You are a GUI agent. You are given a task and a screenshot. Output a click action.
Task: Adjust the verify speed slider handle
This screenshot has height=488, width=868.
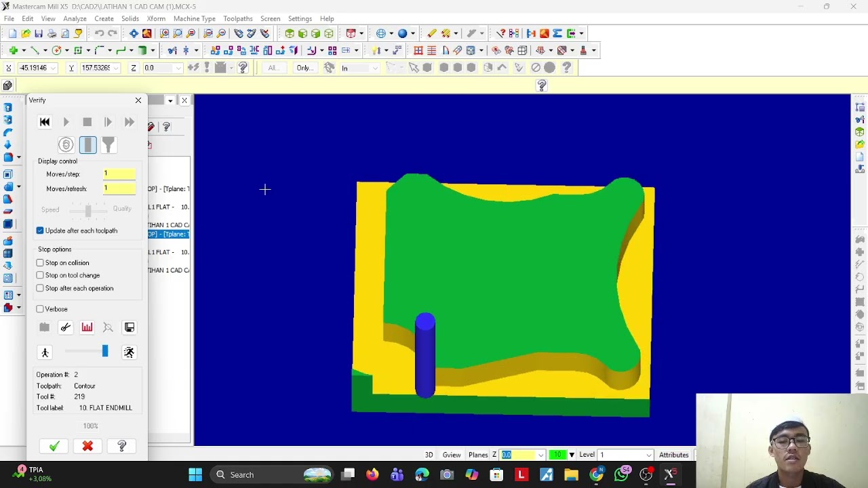click(x=105, y=351)
